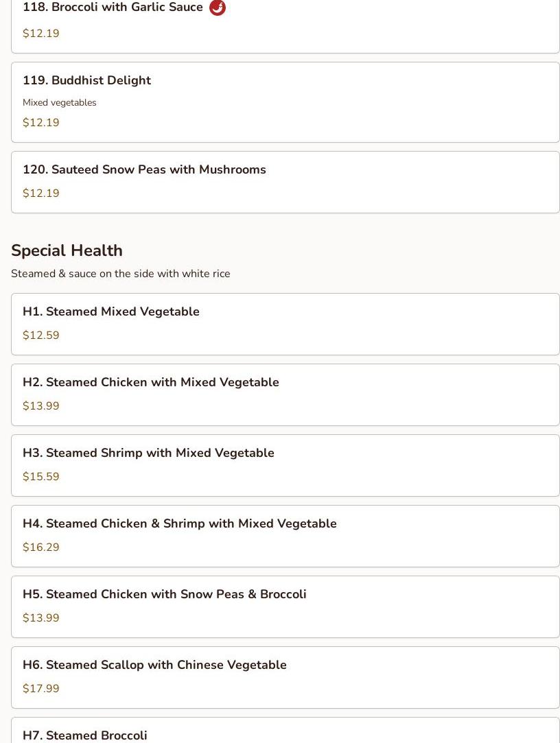This screenshot has width=560, height=743.
Task: Click the $12.19 price under Sauteed Snow Peas
Action: (40, 193)
